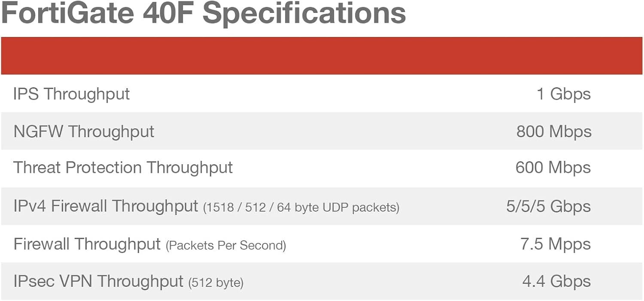Click the '(Packets Per Second)' note
The height and width of the screenshot is (301, 644).
coord(226,246)
